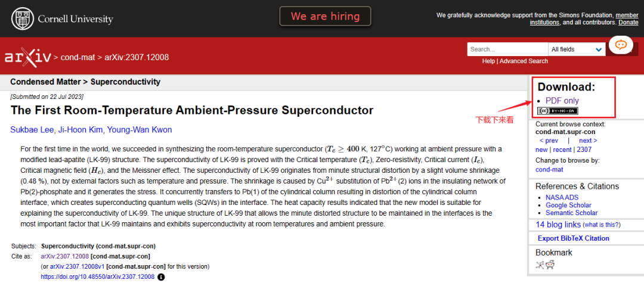Click in the Search text box

(x=506, y=49)
